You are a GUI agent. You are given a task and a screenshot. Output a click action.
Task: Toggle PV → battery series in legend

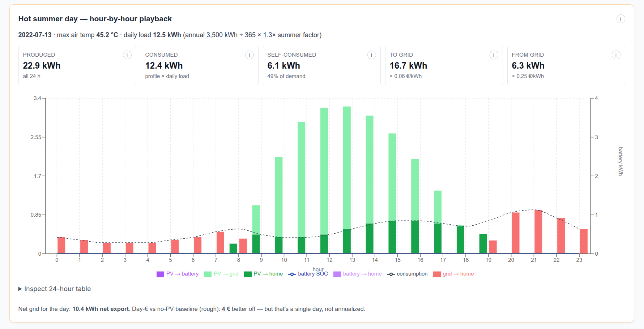(178, 274)
